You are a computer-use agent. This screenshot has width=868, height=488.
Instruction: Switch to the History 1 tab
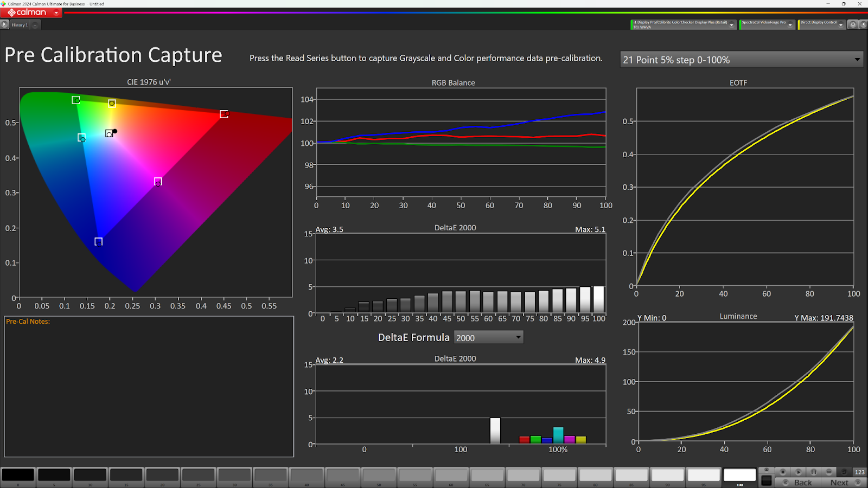pyautogui.click(x=20, y=25)
